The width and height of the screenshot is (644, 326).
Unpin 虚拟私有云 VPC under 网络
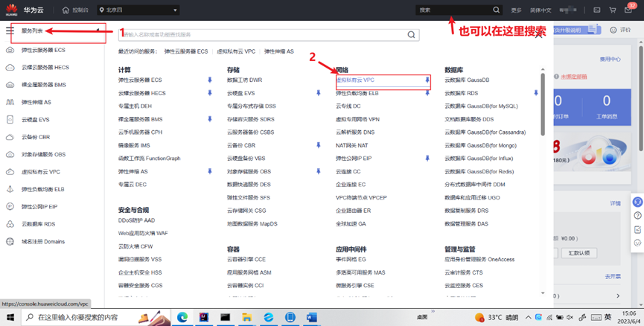coord(427,80)
